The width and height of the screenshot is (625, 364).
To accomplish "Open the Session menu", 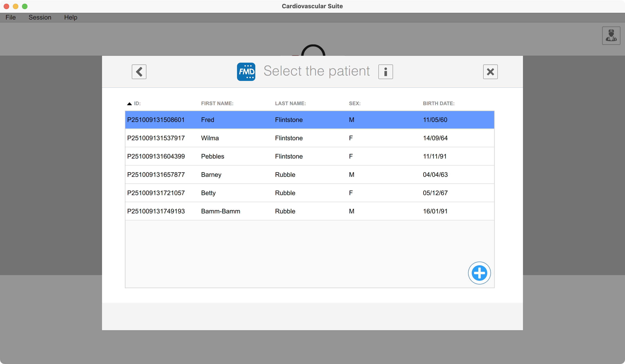I will (x=40, y=17).
